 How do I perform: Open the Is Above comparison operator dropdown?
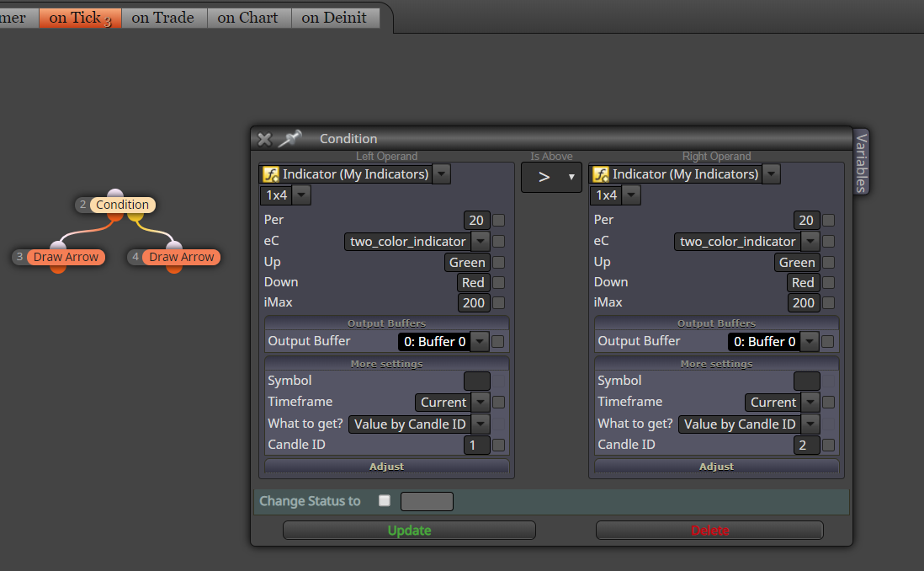551,177
